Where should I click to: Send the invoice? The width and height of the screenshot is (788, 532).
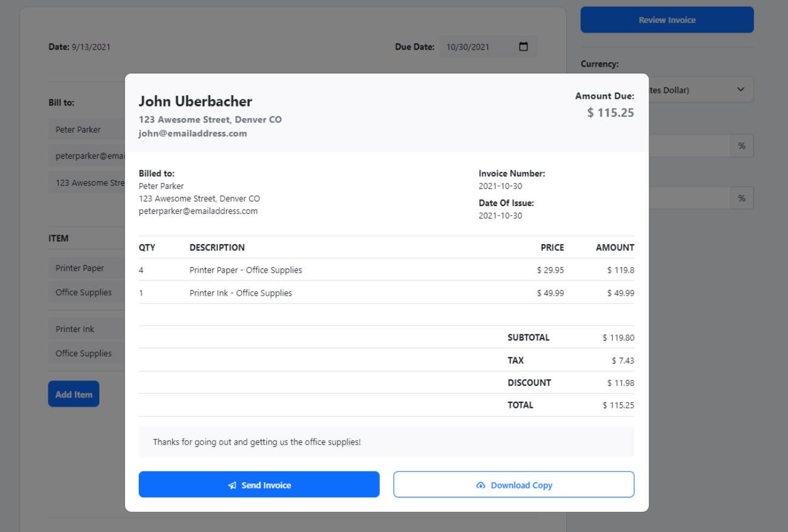(259, 485)
